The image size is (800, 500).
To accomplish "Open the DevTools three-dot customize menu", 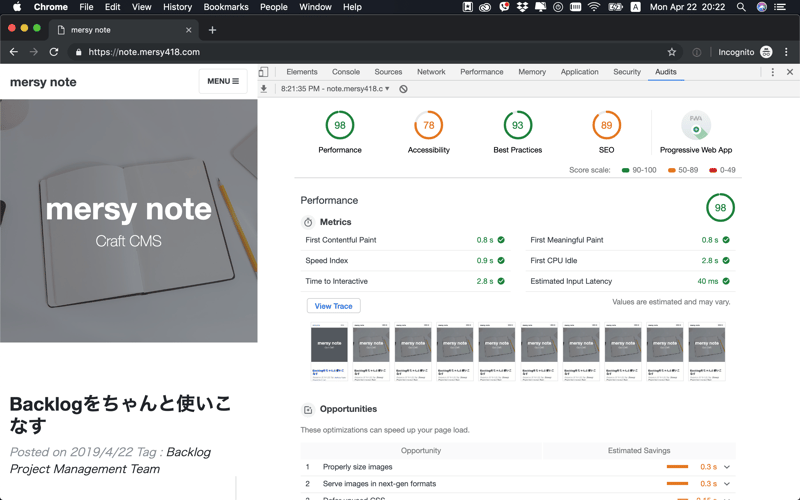I will [x=772, y=72].
